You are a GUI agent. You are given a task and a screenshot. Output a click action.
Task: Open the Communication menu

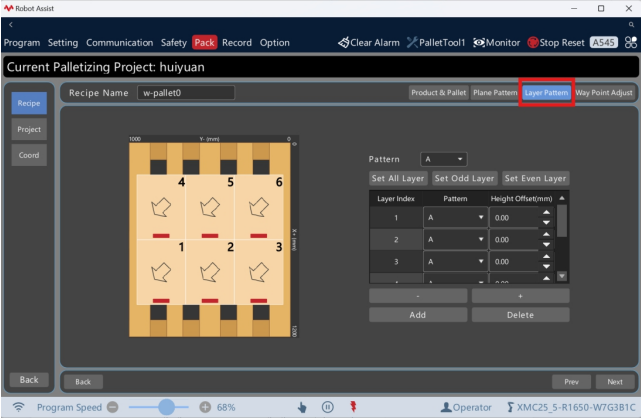pos(119,42)
